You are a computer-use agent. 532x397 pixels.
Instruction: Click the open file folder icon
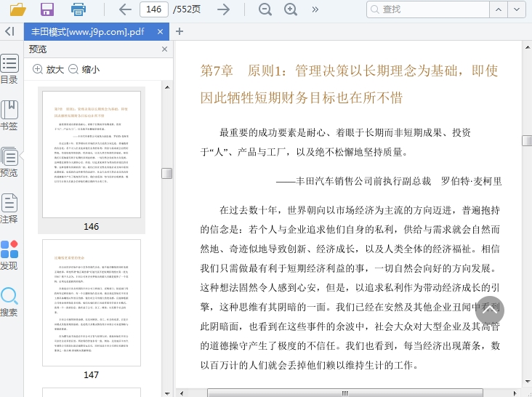18,9
